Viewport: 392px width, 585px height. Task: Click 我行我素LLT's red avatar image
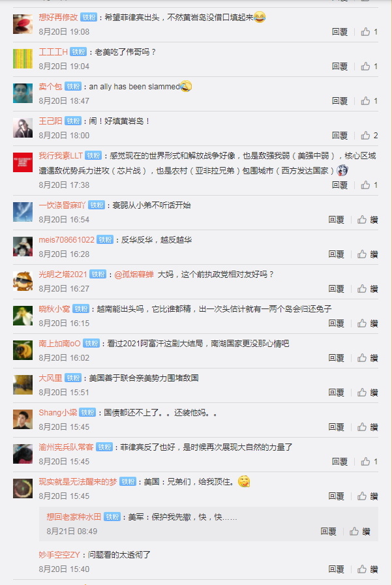pyautogui.click(x=23, y=162)
